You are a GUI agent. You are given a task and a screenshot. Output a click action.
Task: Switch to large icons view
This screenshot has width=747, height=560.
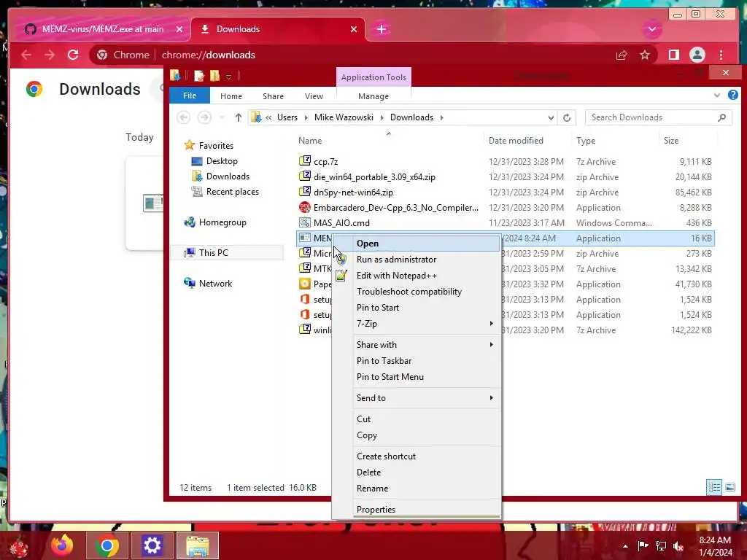point(729,487)
